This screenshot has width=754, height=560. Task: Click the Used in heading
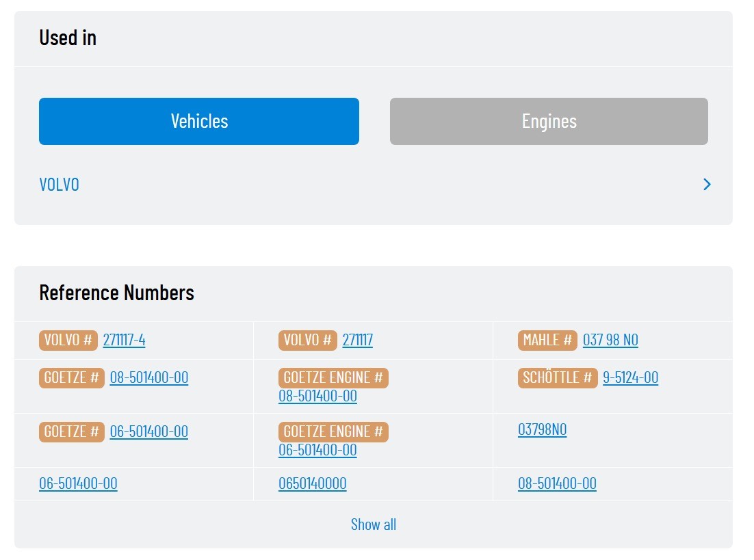pos(68,38)
